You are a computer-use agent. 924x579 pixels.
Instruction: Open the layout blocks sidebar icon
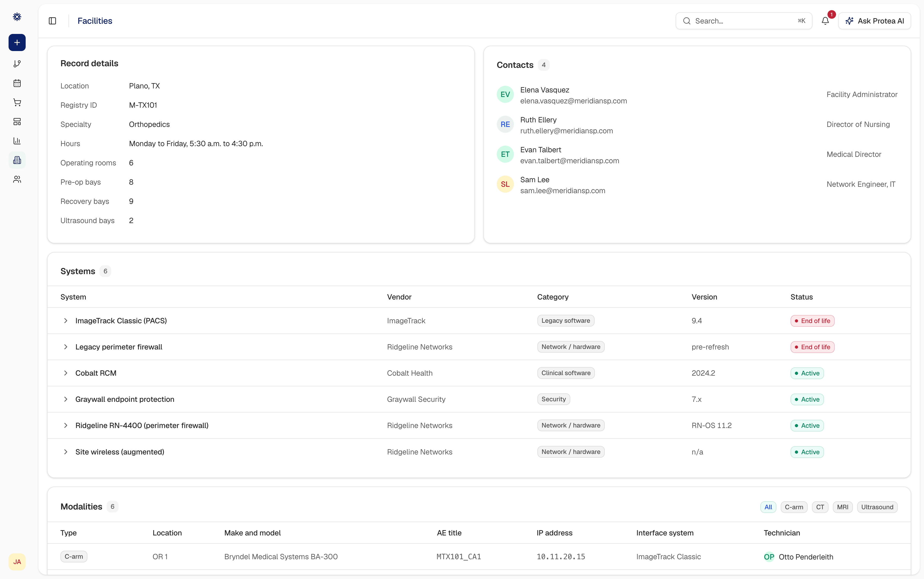(17, 122)
